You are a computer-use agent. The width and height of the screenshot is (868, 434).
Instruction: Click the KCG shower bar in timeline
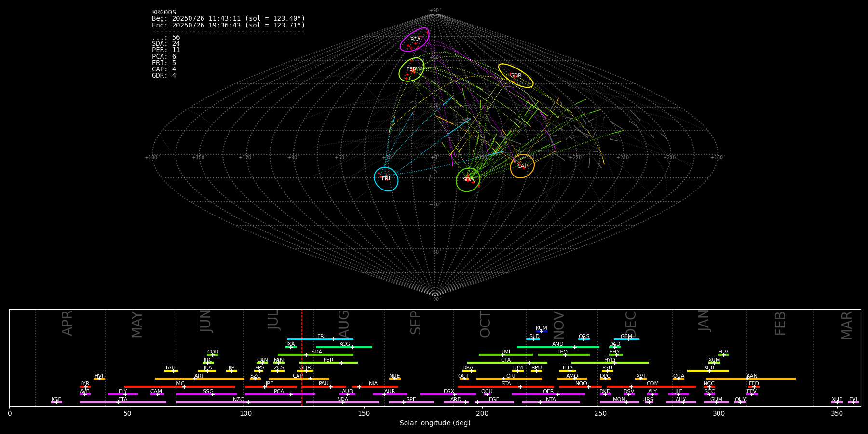tap(344, 347)
